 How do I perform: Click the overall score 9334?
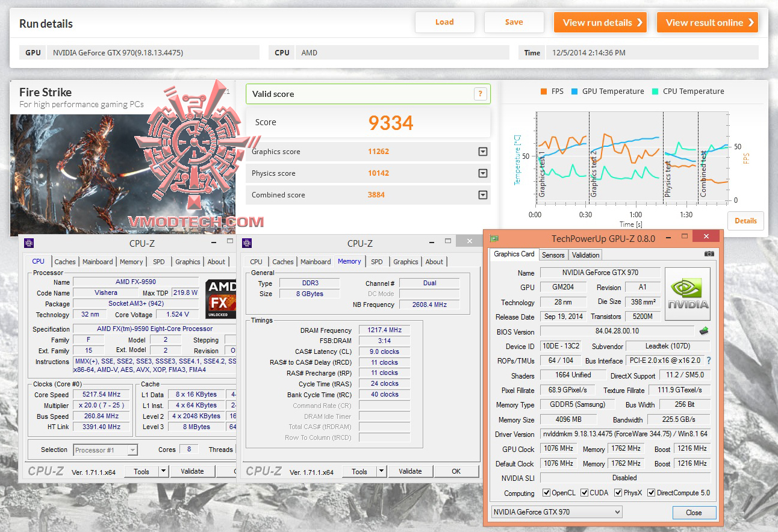click(391, 123)
